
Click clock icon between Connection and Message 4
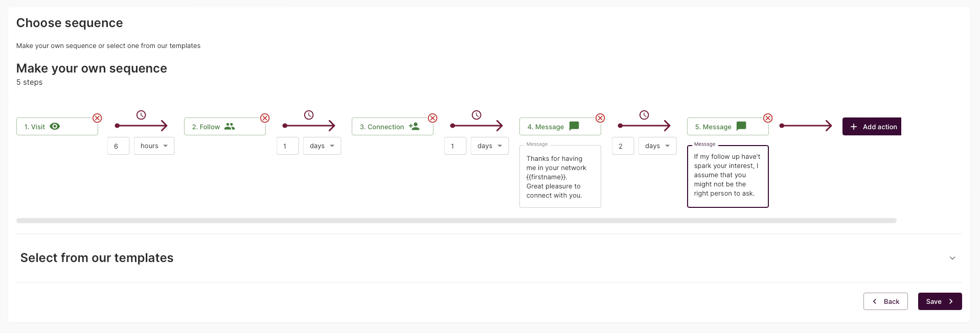[x=476, y=115]
